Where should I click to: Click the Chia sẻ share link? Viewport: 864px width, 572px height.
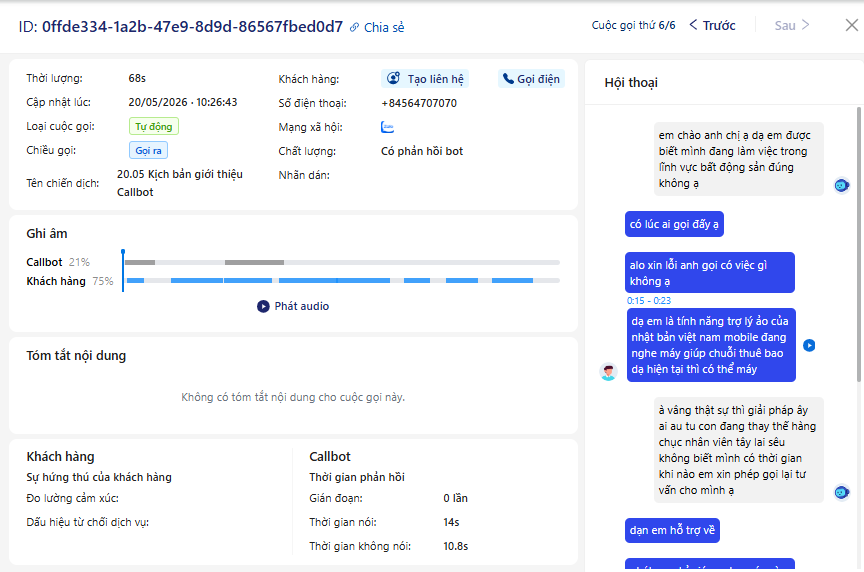(x=377, y=28)
